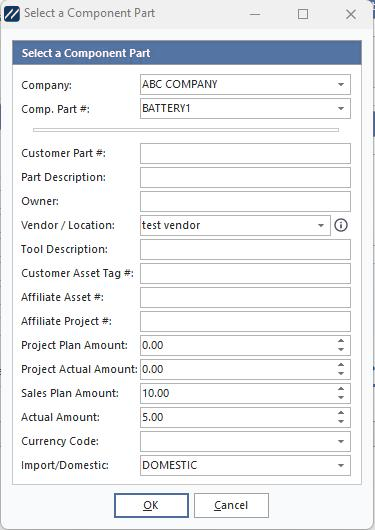Click the Affiliate Asset # field
The width and height of the screenshot is (375, 530).
point(245,297)
